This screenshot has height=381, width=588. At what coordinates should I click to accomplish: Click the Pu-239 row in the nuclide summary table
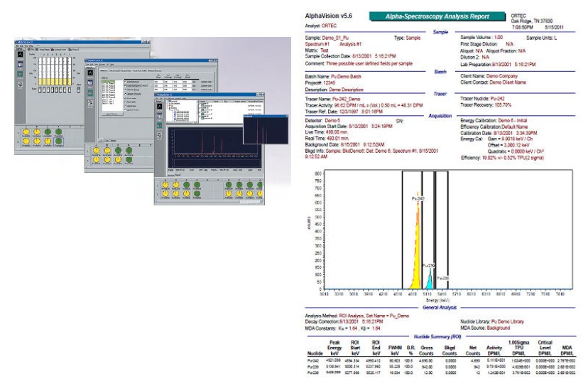coord(440,367)
